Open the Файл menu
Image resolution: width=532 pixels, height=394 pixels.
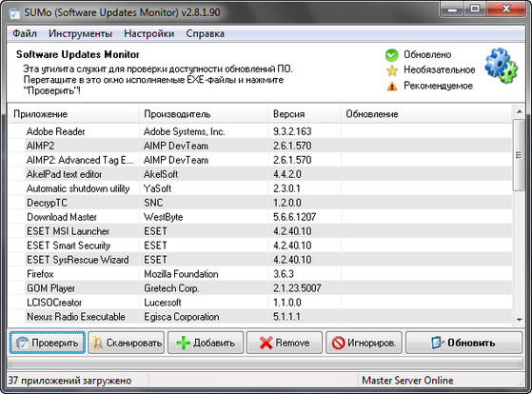pyautogui.click(x=25, y=33)
